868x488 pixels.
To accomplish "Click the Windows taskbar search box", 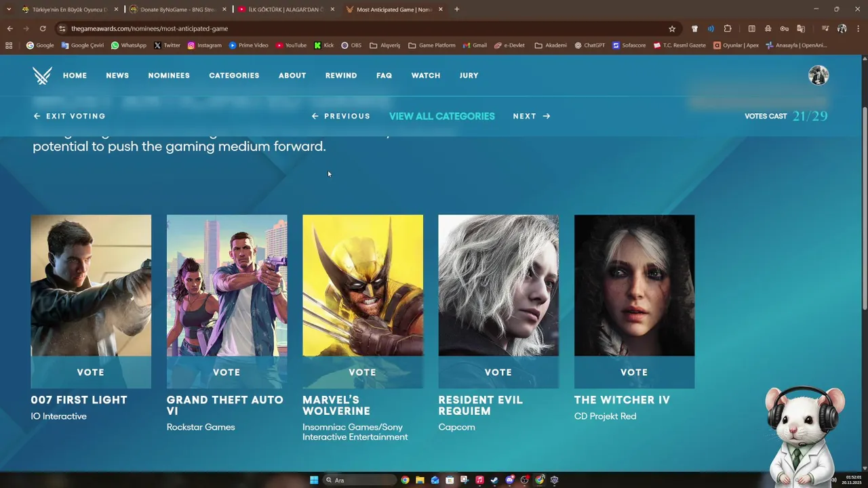I will pyautogui.click(x=359, y=480).
